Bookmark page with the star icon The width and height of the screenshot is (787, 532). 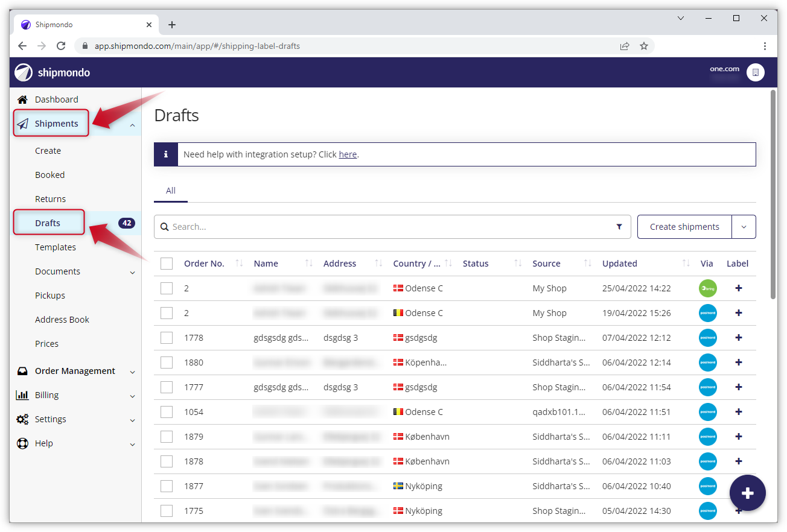click(644, 46)
